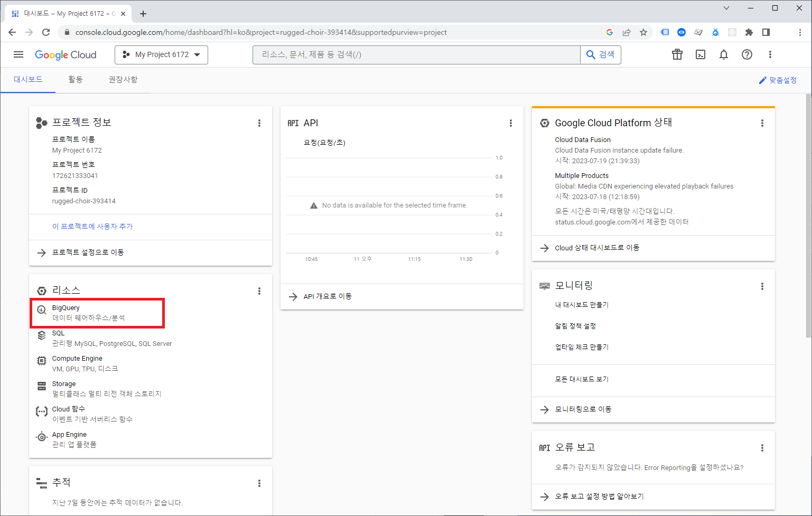Click the App Engine target icon
This screenshot has width=812, height=516.
tap(42, 437)
